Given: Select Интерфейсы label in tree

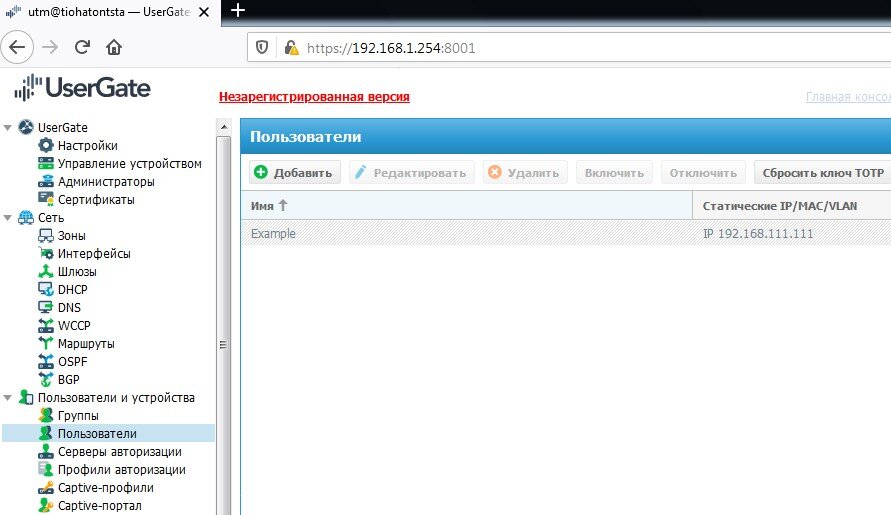Looking at the screenshot, I should coord(94,254).
